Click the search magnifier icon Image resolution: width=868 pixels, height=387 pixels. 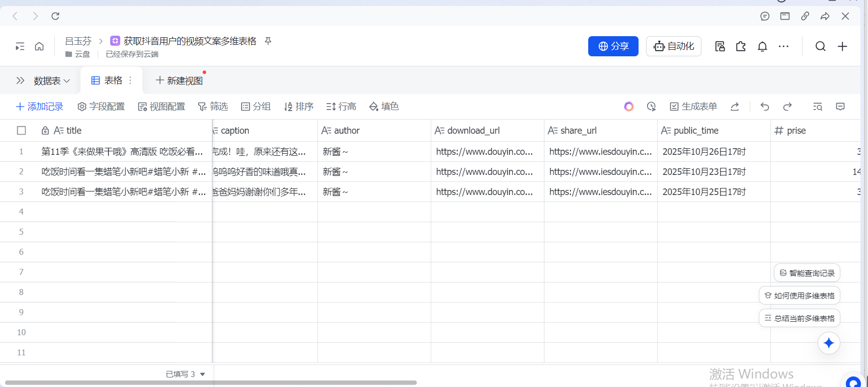(820, 47)
